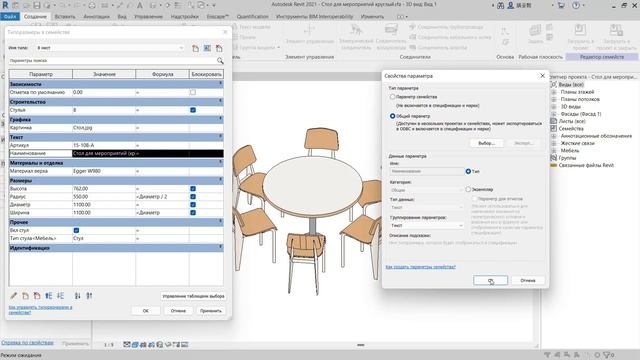Image resolution: width=640 pixels, height=360 pixels.
Task: Select the Тип radio button
Action: click(x=468, y=171)
